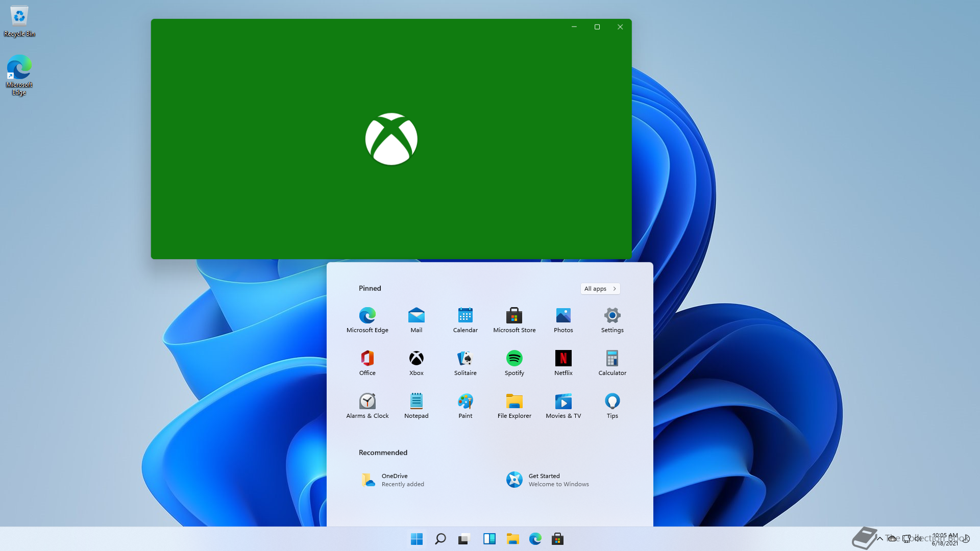Viewport: 980px width, 551px height.
Task: Open the pinned Calendar app
Action: [465, 320]
